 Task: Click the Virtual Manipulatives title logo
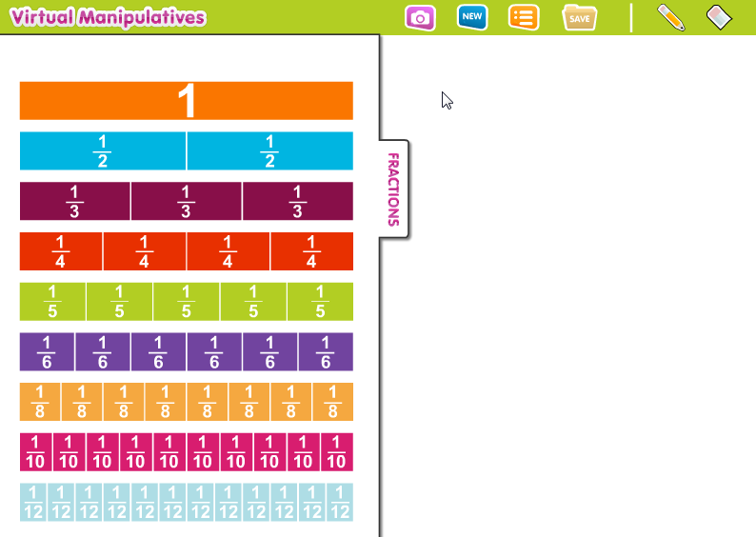pyautogui.click(x=108, y=17)
